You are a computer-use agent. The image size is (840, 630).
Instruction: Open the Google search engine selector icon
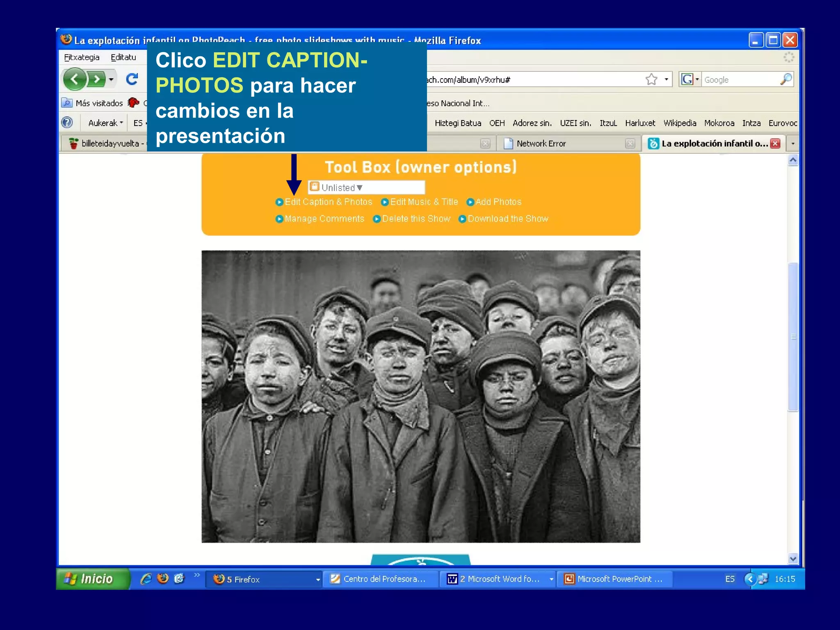(x=687, y=79)
